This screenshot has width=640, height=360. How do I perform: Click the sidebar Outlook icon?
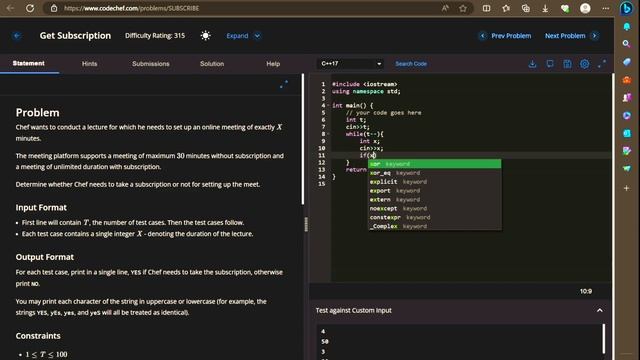[627, 133]
